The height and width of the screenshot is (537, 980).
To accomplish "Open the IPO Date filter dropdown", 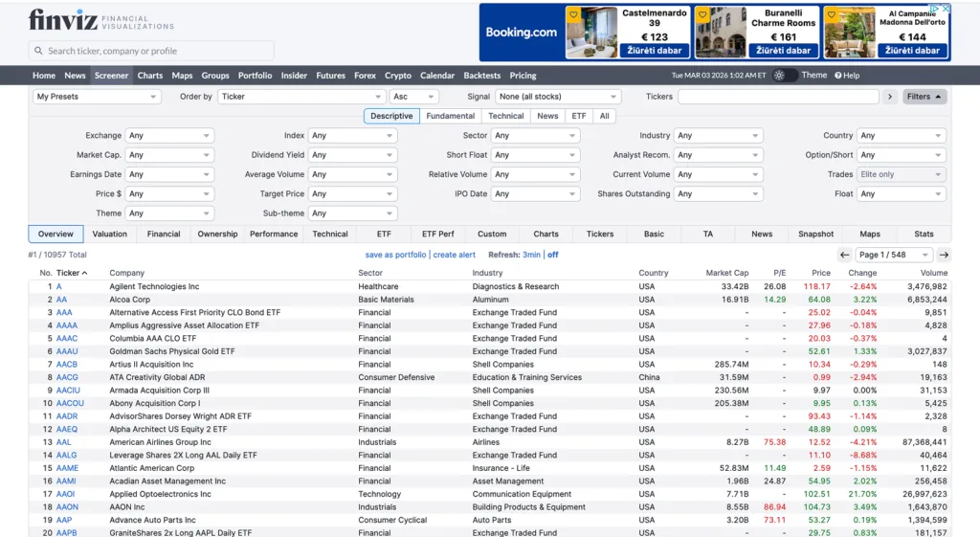I will click(535, 193).
